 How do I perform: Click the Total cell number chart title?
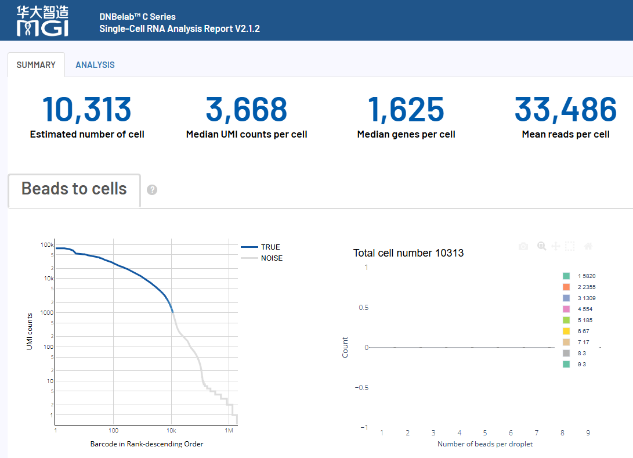point(409,253)
